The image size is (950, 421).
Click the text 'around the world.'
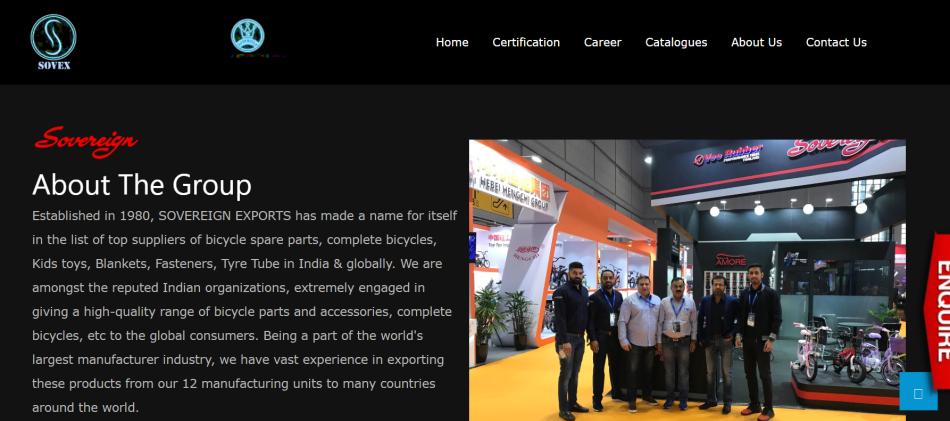pyautogui.click(x=85, y=408)
